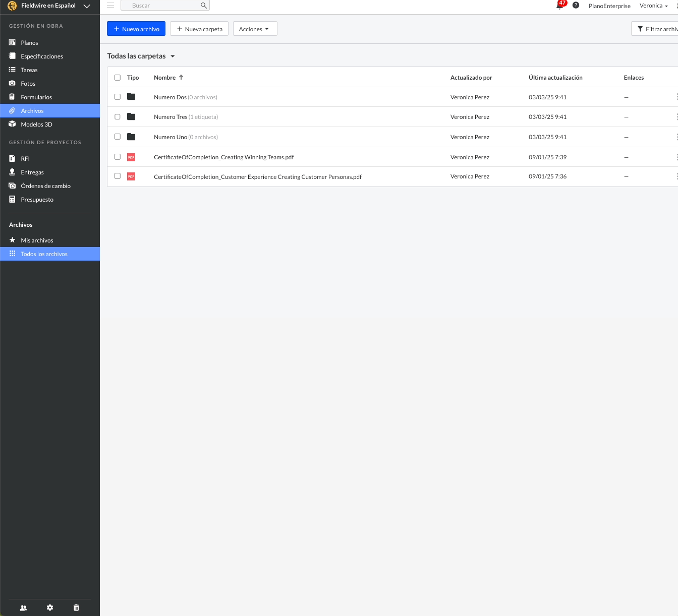Click the Mis archivos star icon
Screen dimensions: 678x616
(12, 240)
